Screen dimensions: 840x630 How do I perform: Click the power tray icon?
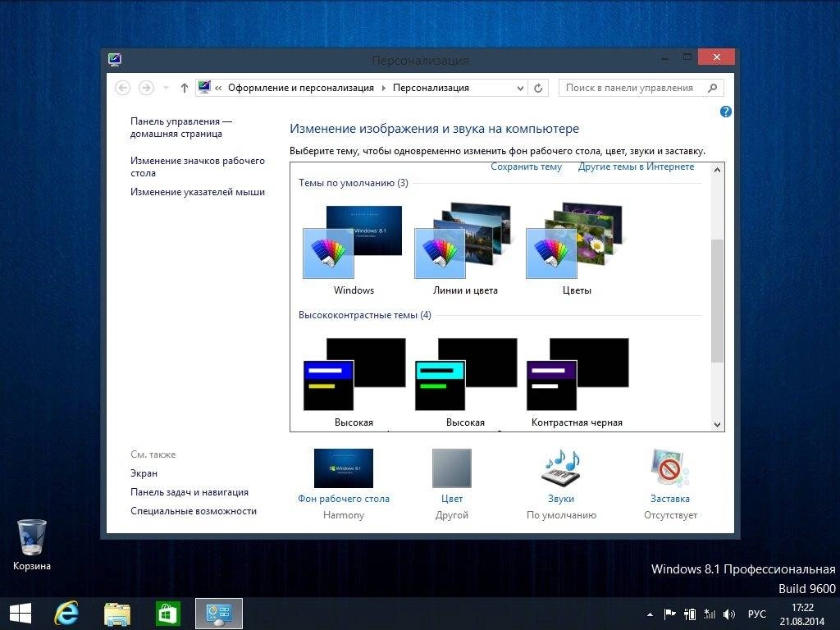click(x=690, y=614)
